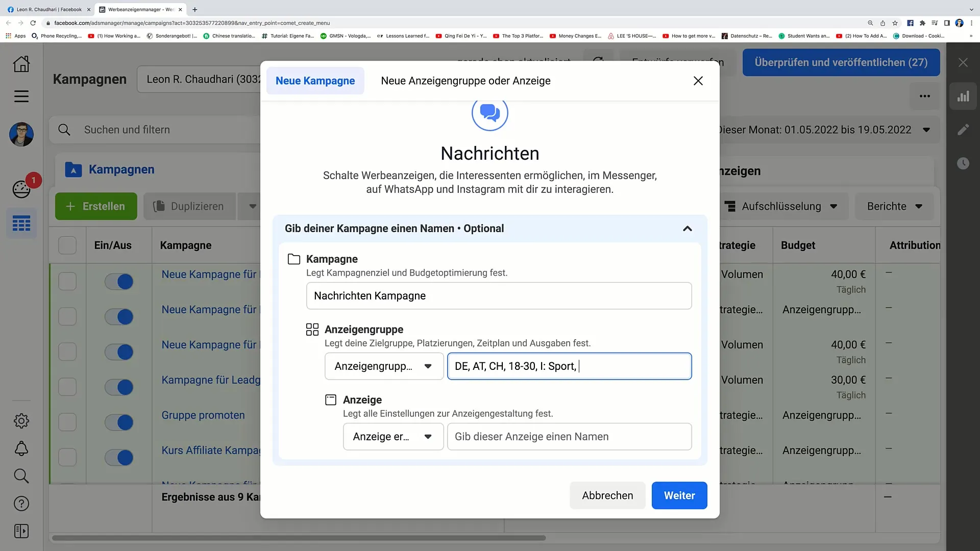Switch to Neue Anzeigengruppe oder Anzeige tab
The height and width of the screenshot is (551, 980).
(x=465, y=81)
